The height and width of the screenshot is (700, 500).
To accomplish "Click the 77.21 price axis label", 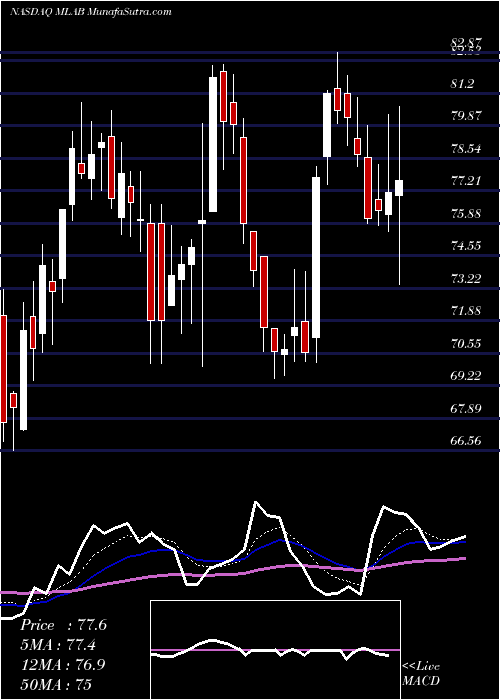I will click(467, 181).
